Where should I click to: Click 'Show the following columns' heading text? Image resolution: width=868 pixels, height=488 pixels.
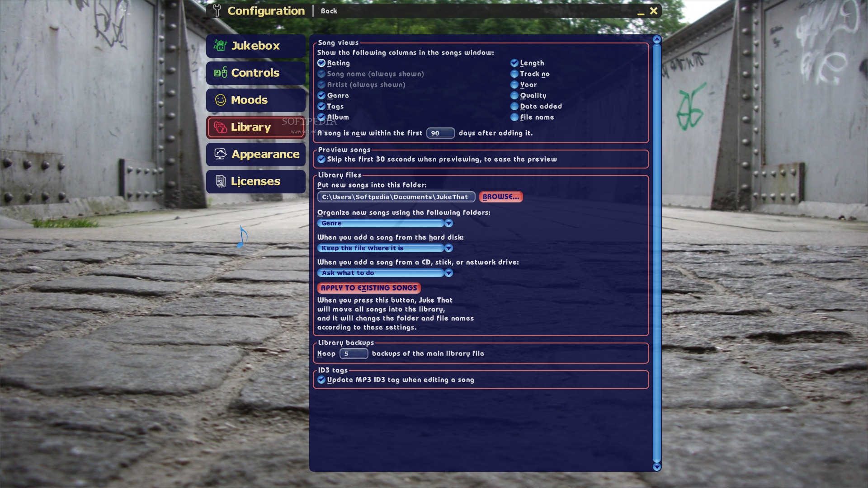pos(406,52)
